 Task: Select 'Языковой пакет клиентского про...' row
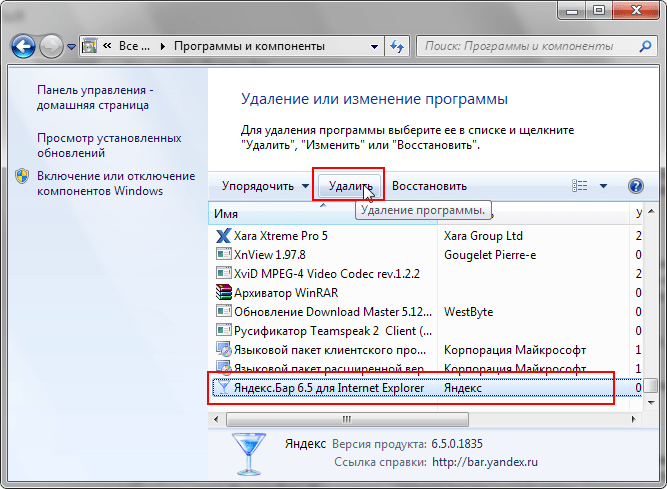(x=425, y=350)
